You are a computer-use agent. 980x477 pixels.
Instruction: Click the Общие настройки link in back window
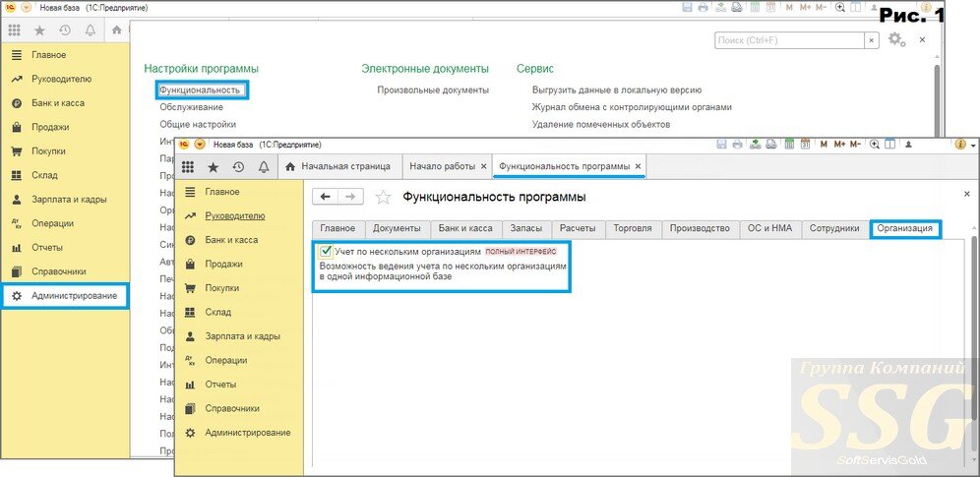(198, 124)
